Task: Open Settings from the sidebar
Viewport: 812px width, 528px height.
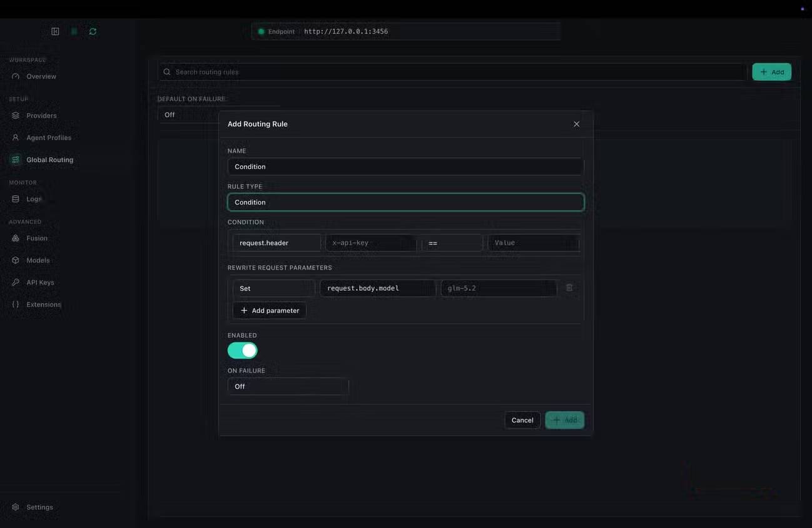Action: 39,507
